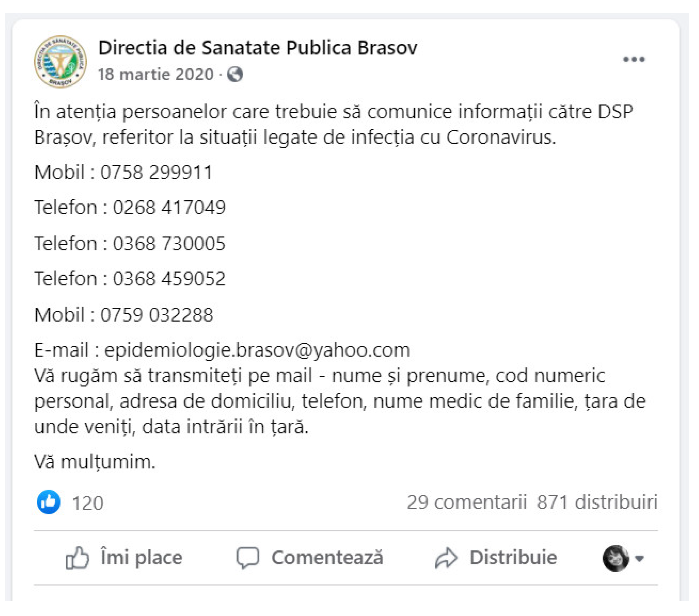
Task: Open the three-dot post options menu
Action: [634, 59]
